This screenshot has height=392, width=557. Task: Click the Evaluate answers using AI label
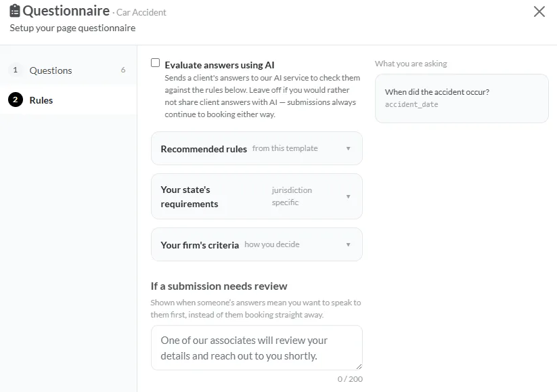[x=219, y=65]
